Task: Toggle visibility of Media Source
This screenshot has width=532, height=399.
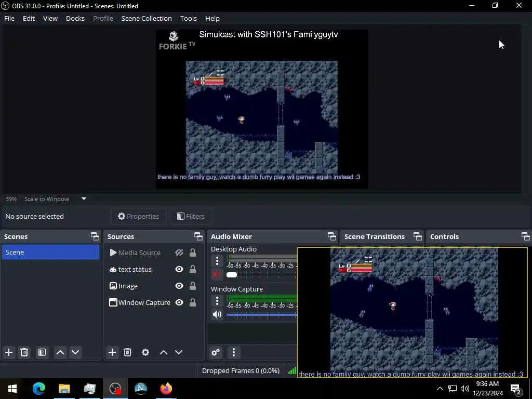Action: [179, 252]
